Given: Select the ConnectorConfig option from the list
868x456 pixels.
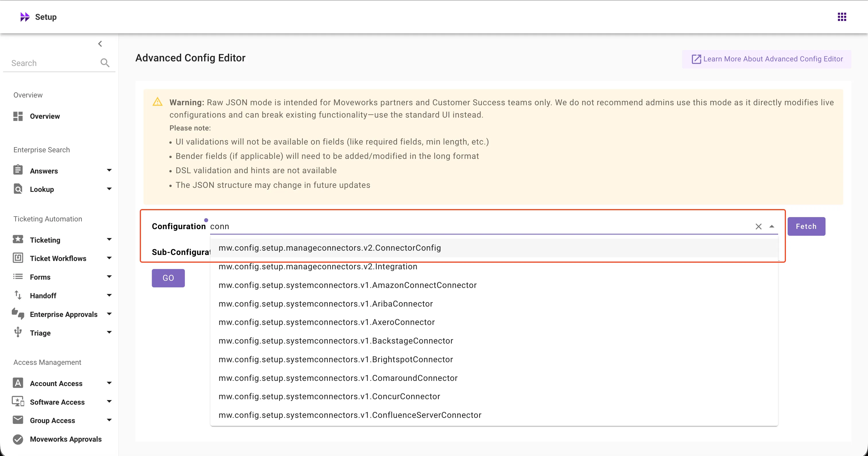Looking at the screenshot, I should tap(329, 248).
